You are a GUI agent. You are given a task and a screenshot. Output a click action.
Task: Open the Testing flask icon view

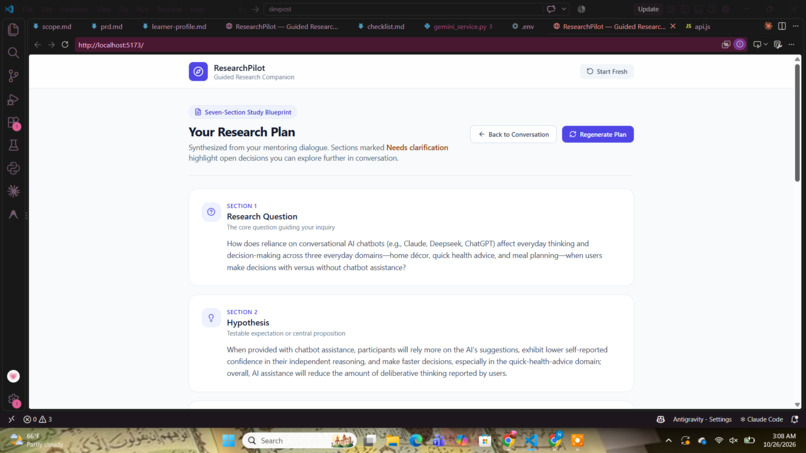click(x=13, y=145)
